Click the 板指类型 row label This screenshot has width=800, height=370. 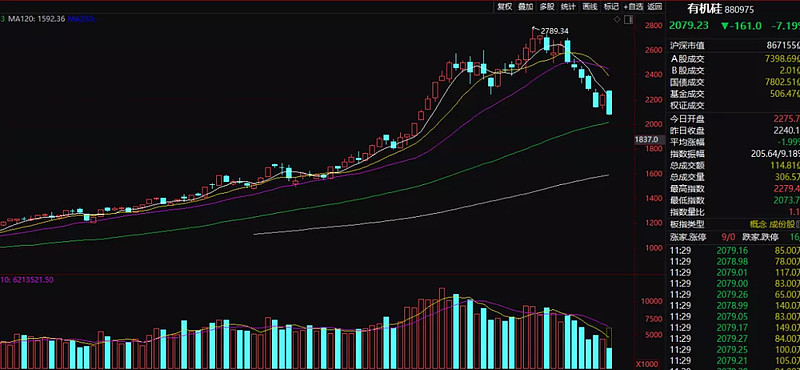(687, 224)
